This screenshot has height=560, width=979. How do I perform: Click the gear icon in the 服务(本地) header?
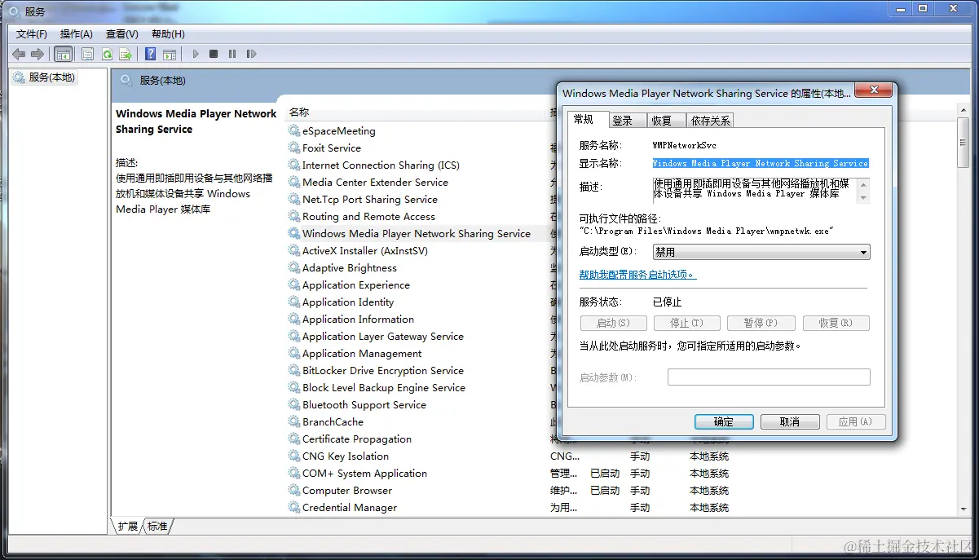point(126,80)
